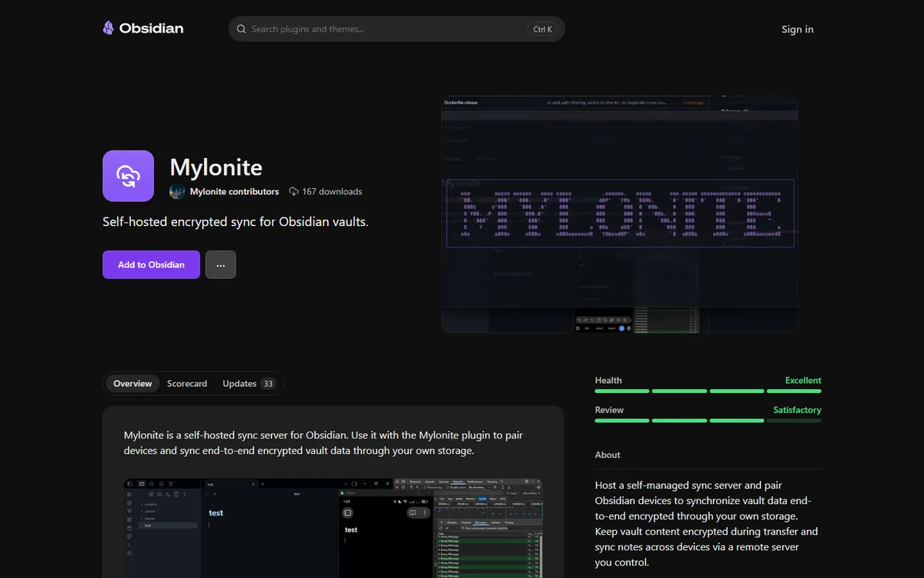The height and width of the screenshot is (578, 924).
Task: Click the Add to Obsidian button
Action: (151, 264)
